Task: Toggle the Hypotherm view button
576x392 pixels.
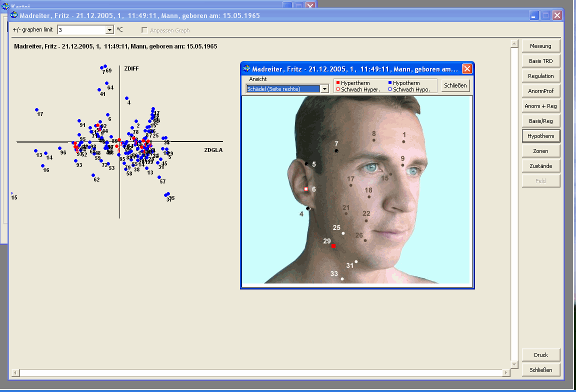Action: tap(540, 136)
